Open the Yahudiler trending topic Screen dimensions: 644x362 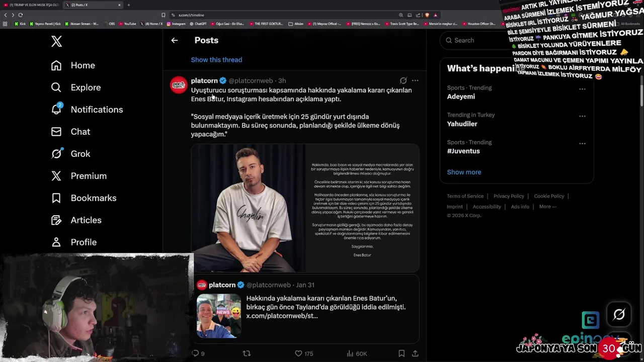(x=462, y=124)
